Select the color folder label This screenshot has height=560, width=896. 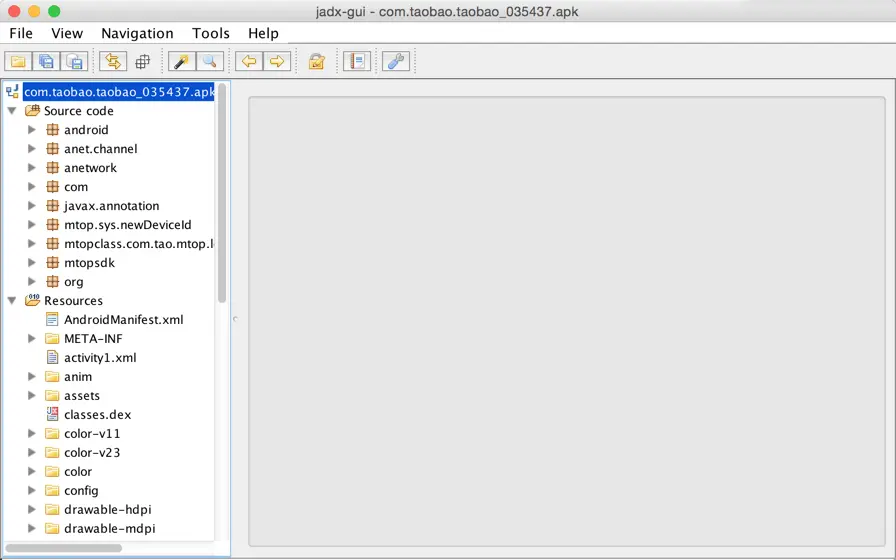(78, 471)
